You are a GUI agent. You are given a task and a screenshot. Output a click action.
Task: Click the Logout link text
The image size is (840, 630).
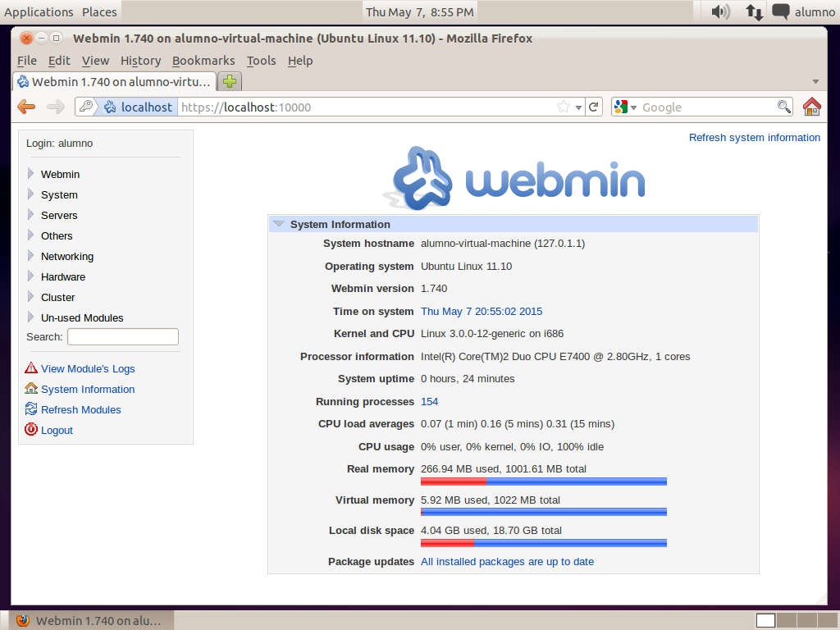click(57, 430)
